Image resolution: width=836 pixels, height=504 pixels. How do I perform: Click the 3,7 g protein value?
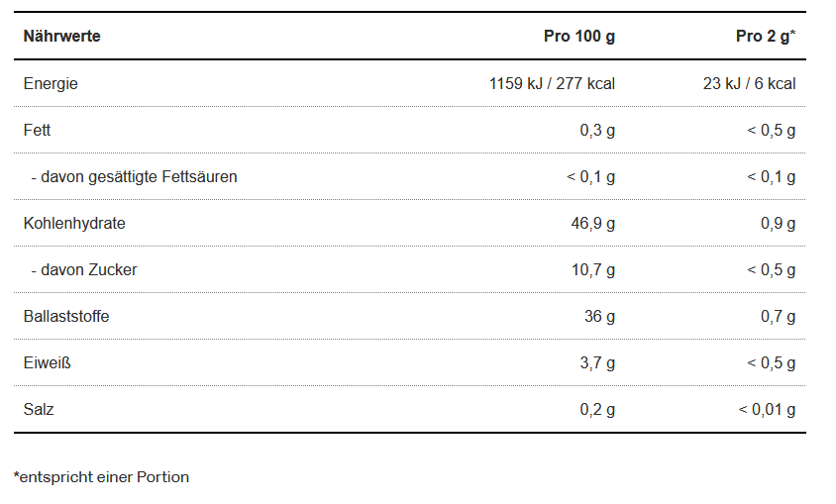coord(597,362)
